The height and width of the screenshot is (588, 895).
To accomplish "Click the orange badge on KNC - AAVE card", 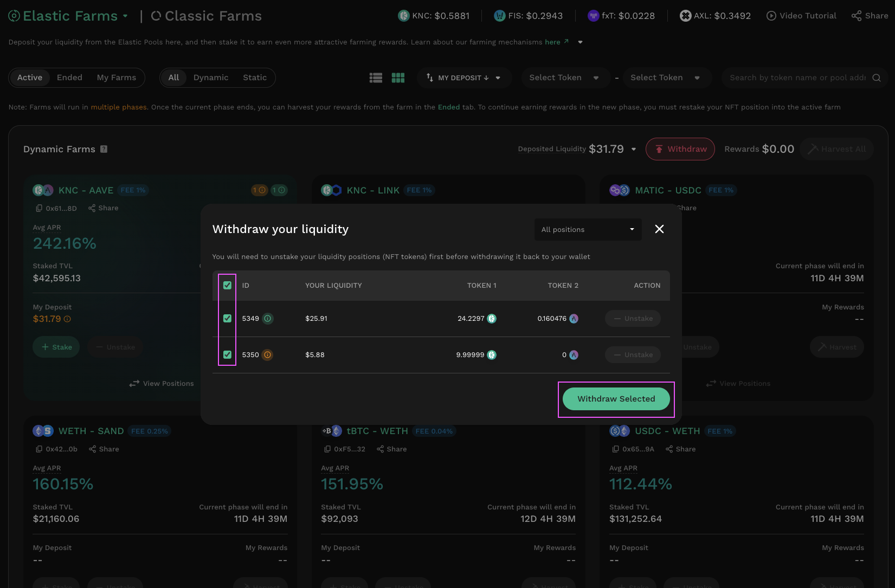I will 260,190.
